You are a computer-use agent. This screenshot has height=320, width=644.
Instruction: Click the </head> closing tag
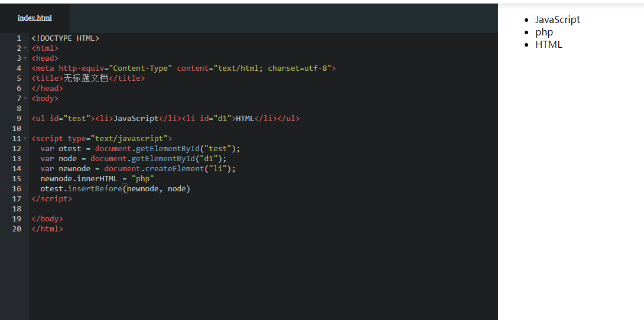click(47, 88)
